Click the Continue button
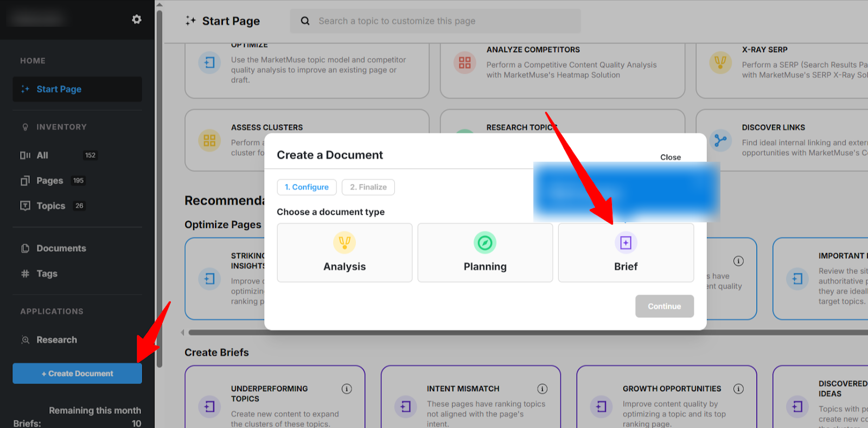This screenshot has height=428, width=868. point(665,306)
